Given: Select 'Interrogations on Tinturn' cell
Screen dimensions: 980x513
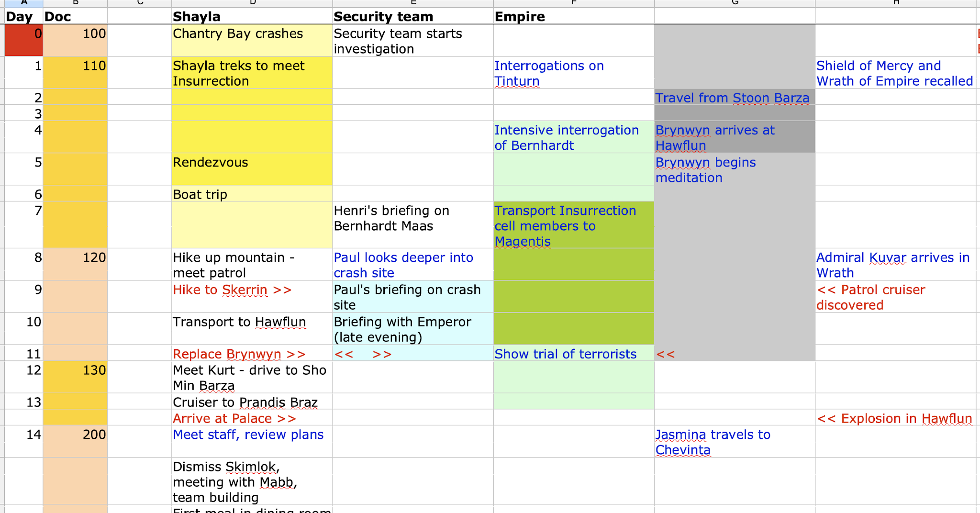Looking at the screenshot, I should [x=574, y=73].
